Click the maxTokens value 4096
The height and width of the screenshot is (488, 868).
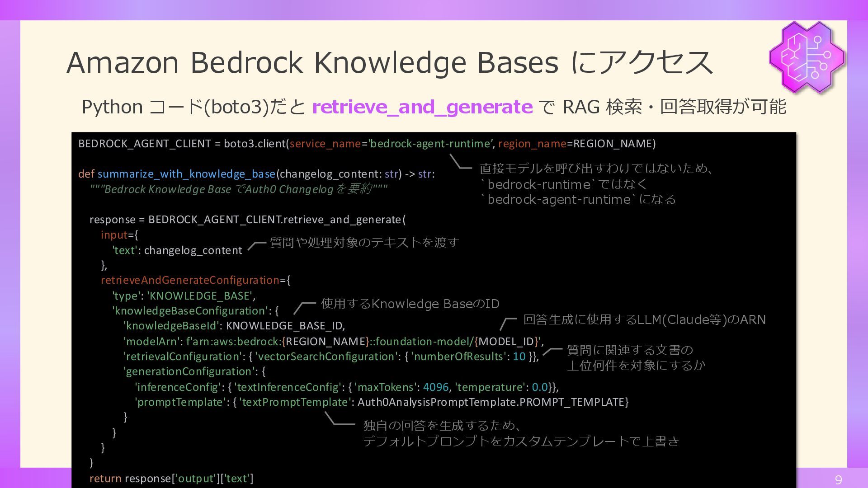pos(435,387)
